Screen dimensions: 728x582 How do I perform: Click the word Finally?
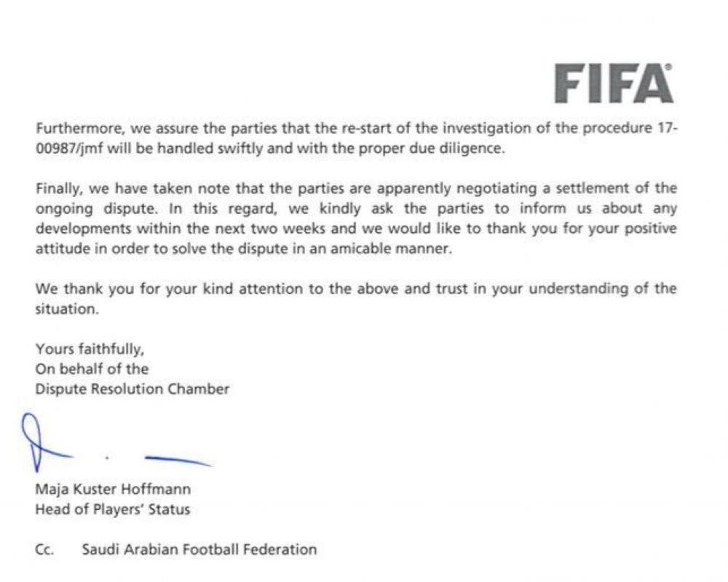60,189
